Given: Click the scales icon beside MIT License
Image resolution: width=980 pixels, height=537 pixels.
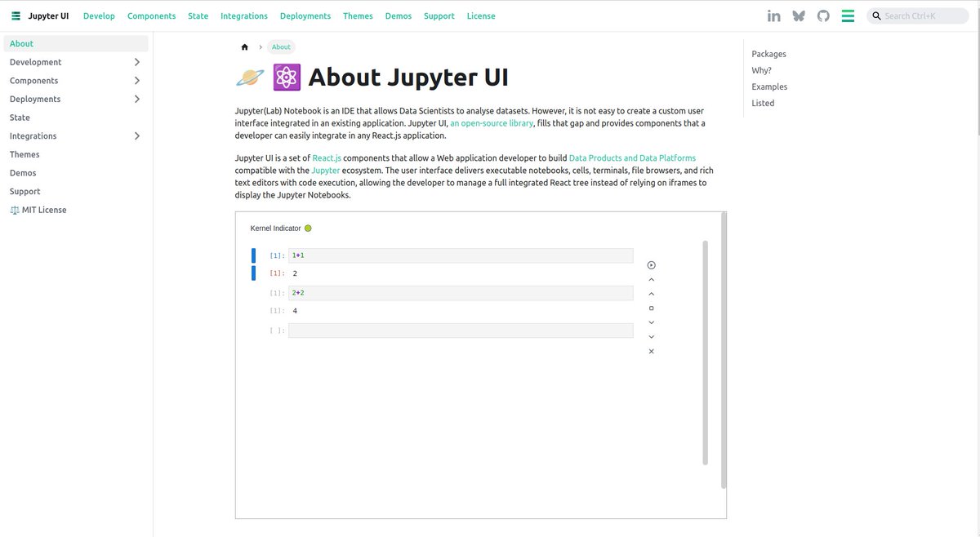Looking at the screenshot, I should tap(14, 210).
